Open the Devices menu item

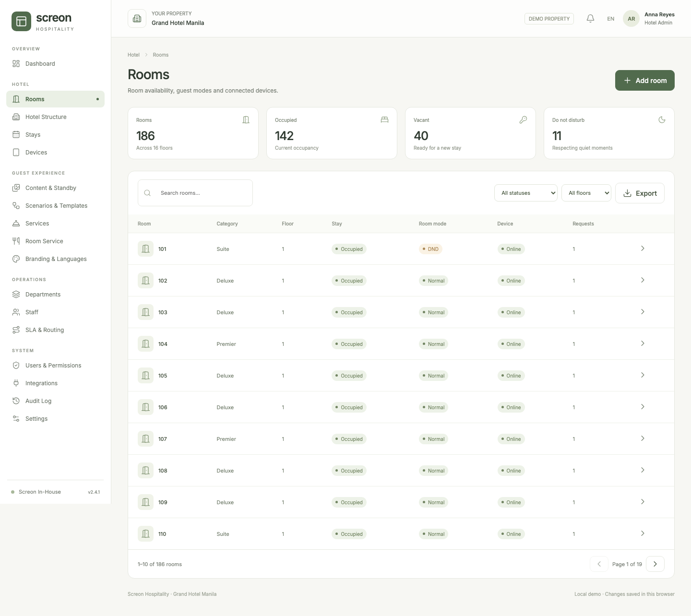pyautogui.click(x=55, y=153)
